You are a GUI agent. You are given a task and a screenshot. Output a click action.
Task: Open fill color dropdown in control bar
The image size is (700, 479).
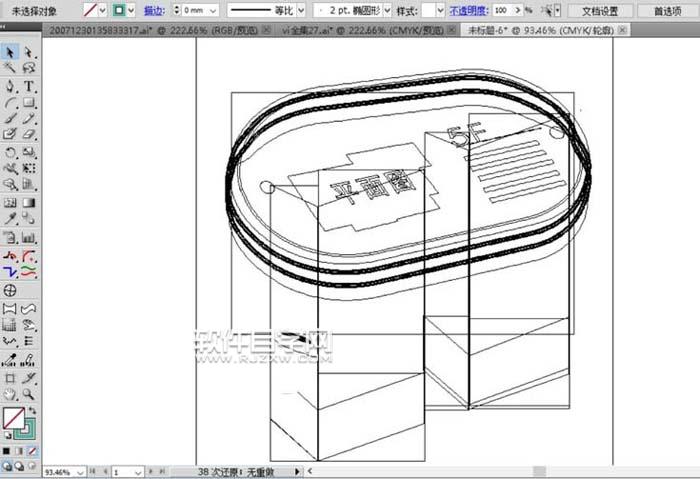(x=103, y=10)
